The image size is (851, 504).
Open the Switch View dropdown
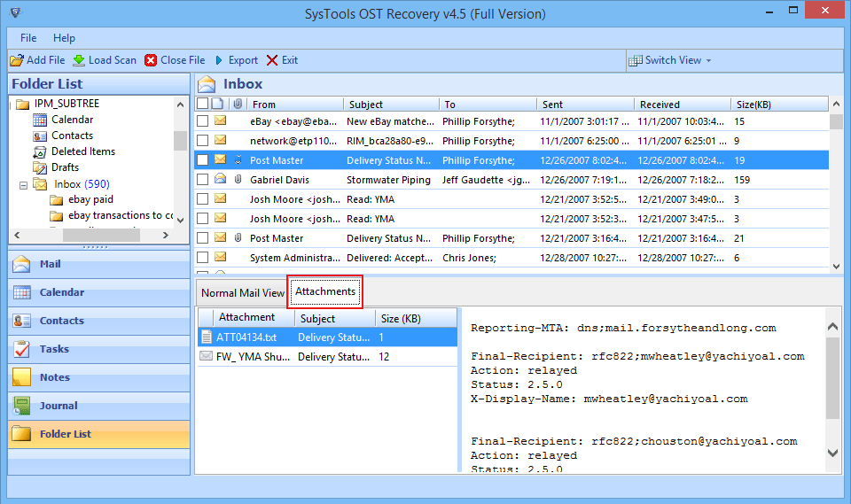pos(671,60)
